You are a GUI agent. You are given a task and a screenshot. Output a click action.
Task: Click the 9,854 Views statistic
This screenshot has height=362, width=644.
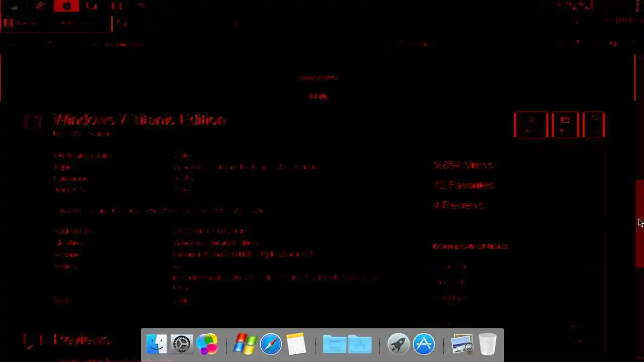tap(463, 165)
